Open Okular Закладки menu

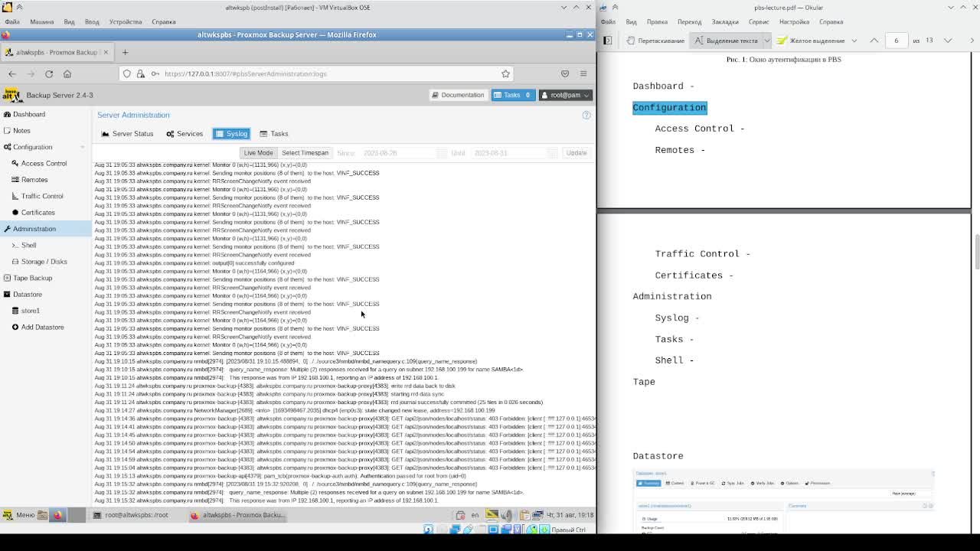click(x=725, y=22)
